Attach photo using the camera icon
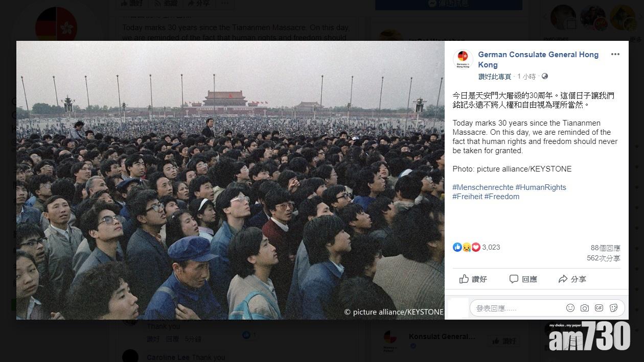The height and width of the screenshot is (362, 644). 585,308
